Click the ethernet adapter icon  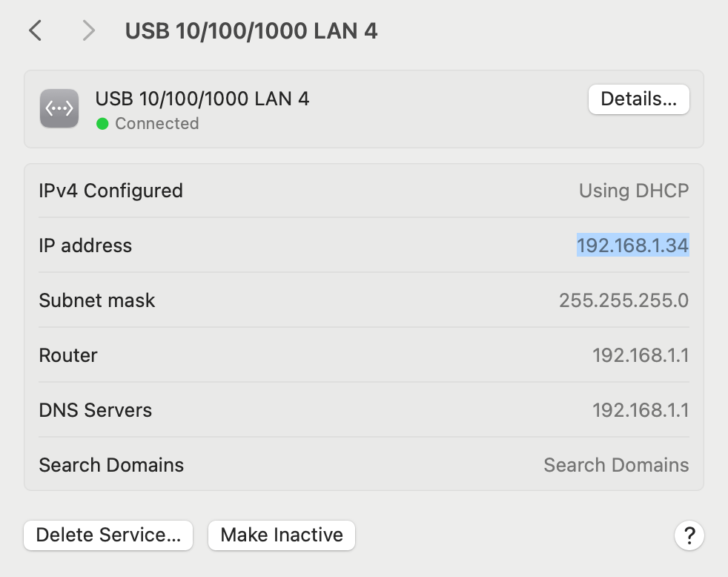[59, 109]
